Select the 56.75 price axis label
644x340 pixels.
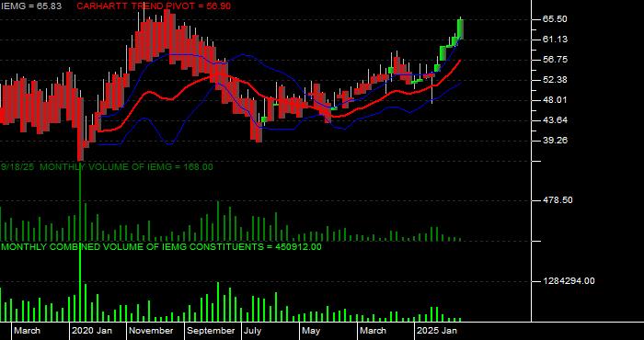(556, 60)
